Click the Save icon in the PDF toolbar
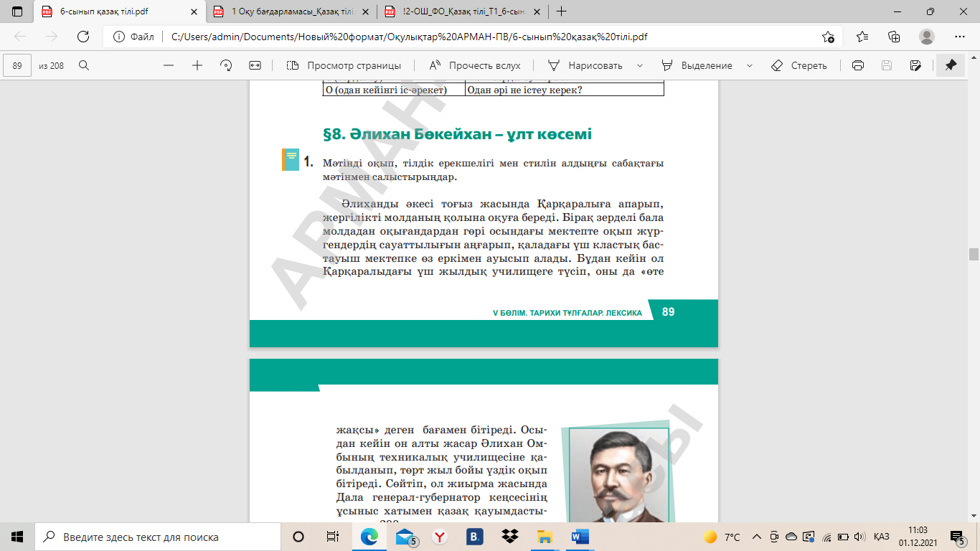Viewport: 980px width, 551px height. (886, 65)
